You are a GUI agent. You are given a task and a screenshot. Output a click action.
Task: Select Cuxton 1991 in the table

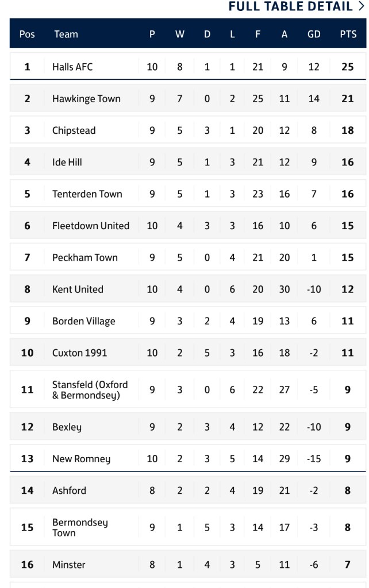click(x=79, y=353)
